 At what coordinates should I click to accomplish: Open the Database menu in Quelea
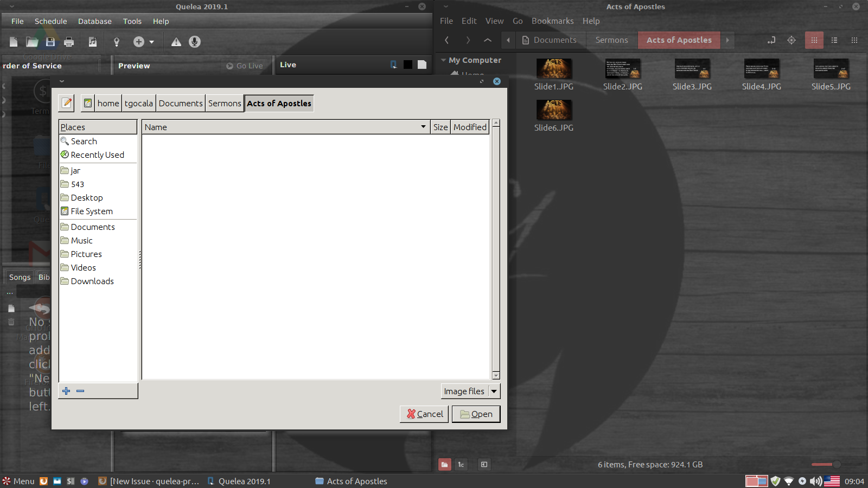tap(95, 21)
